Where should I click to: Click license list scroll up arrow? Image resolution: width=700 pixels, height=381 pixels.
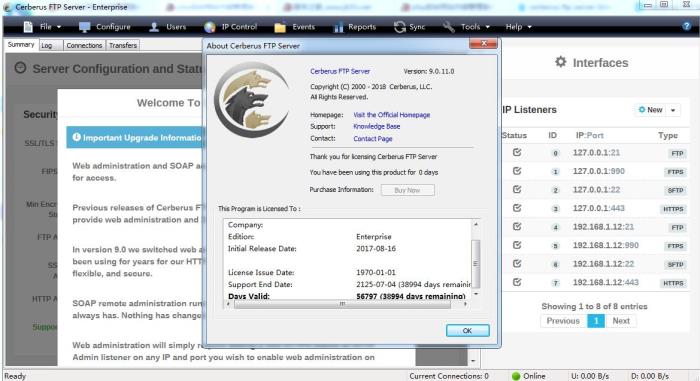(476, 224)
